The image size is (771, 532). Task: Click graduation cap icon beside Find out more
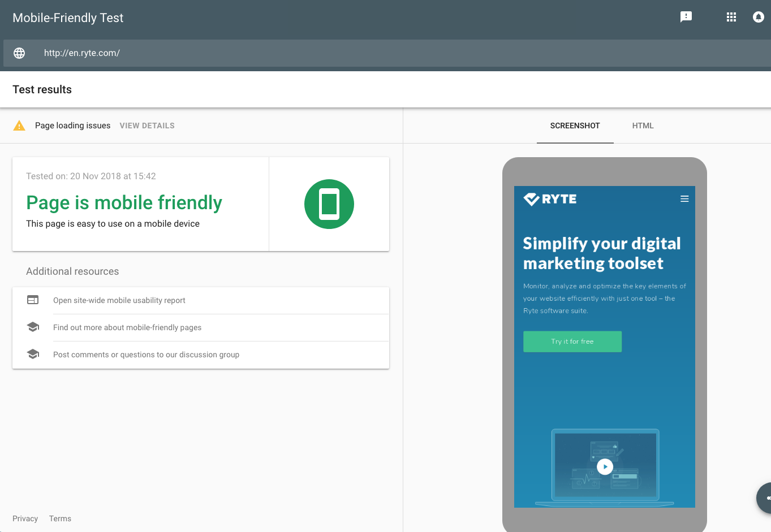[33, 327]
